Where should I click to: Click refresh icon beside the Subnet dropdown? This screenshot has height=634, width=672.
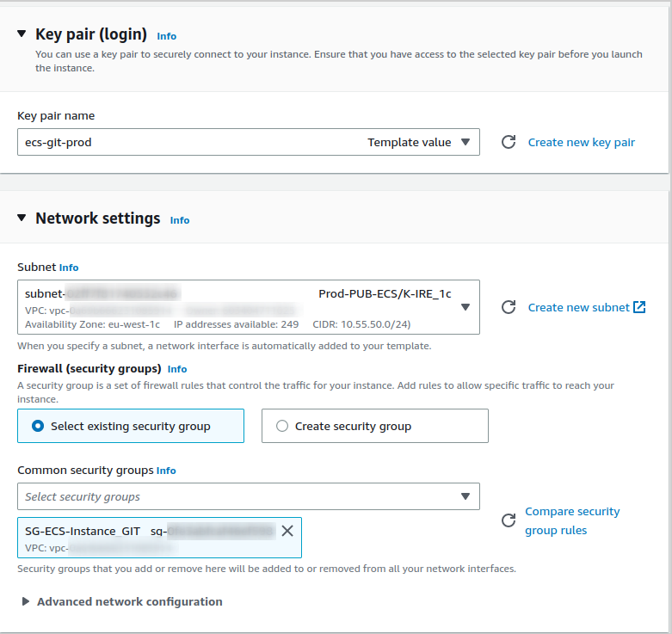click(x=509, y=307)
